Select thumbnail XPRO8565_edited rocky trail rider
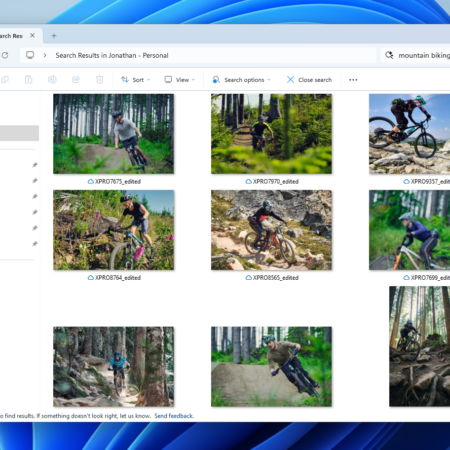 tap(271, 230)
